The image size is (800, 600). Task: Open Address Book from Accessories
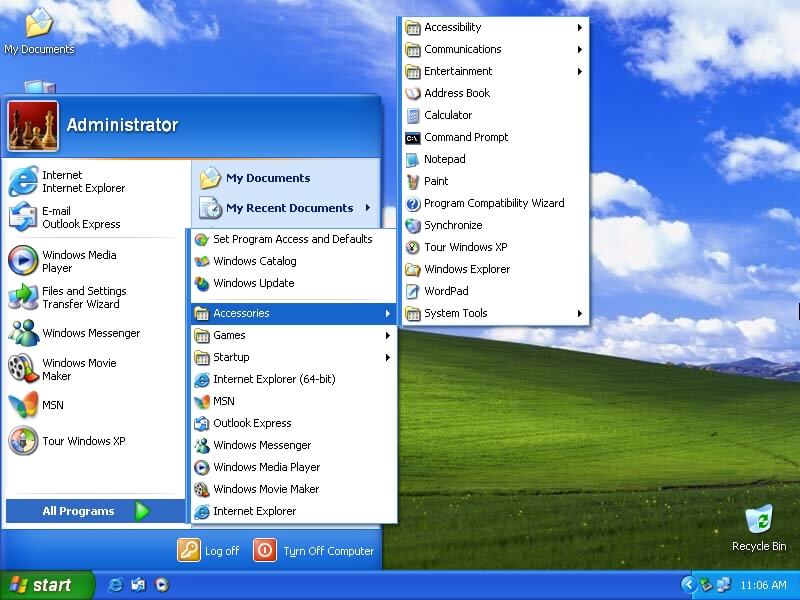click(x=456, y=93)
